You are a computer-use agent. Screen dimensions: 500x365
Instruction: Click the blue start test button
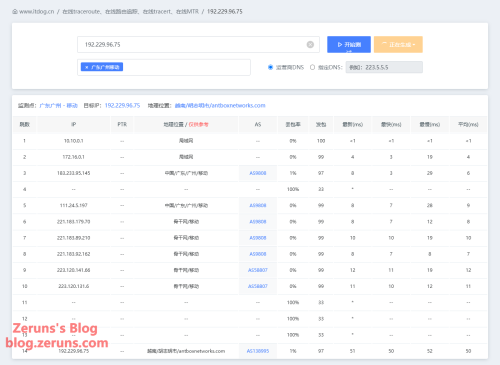click(x=349, y=44)
